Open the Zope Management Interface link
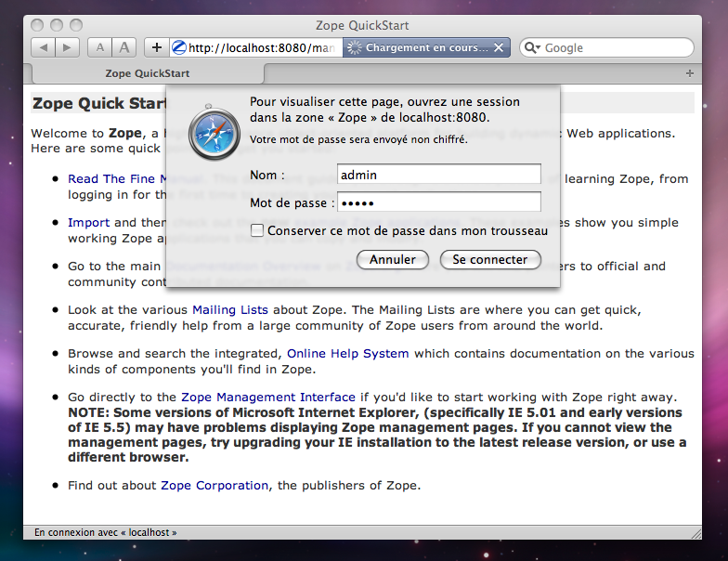728x561 pixels. tap(268, 398)
